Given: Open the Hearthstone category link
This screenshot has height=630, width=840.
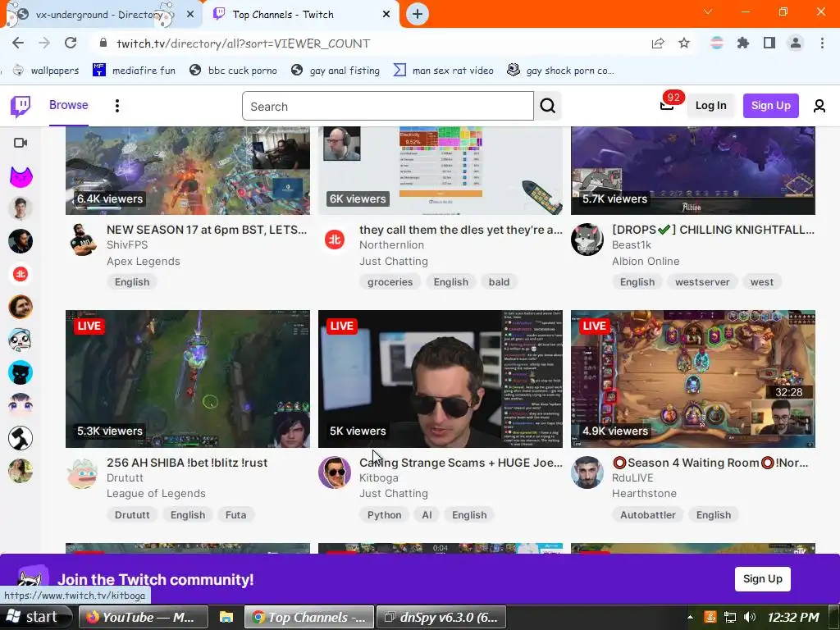Looking at the screenshot, I should [x=644, y=493].
